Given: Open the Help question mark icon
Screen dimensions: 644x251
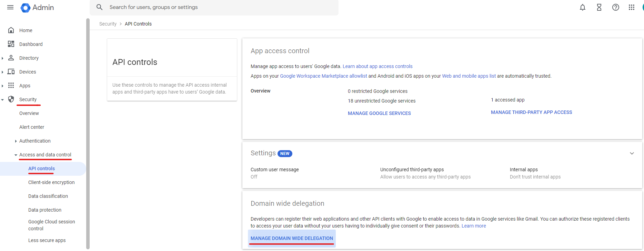Looking at the screenshot, I should coord(615,7).
